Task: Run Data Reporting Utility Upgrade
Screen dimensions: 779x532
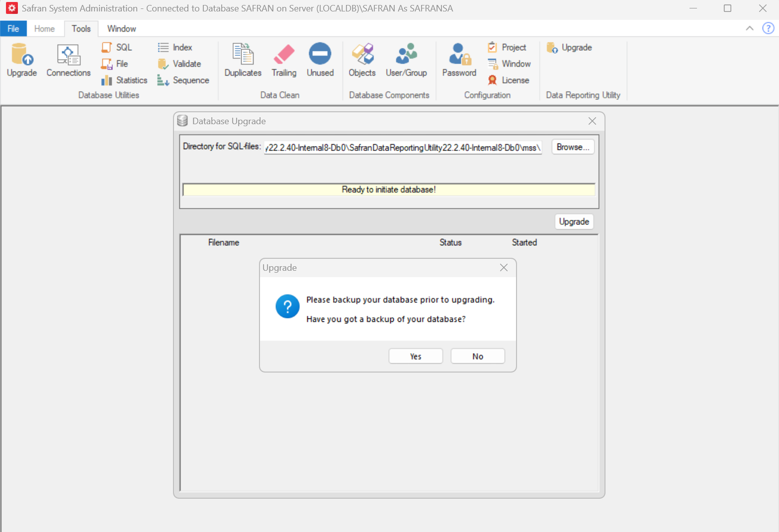Action: click(x=569, y=47)
